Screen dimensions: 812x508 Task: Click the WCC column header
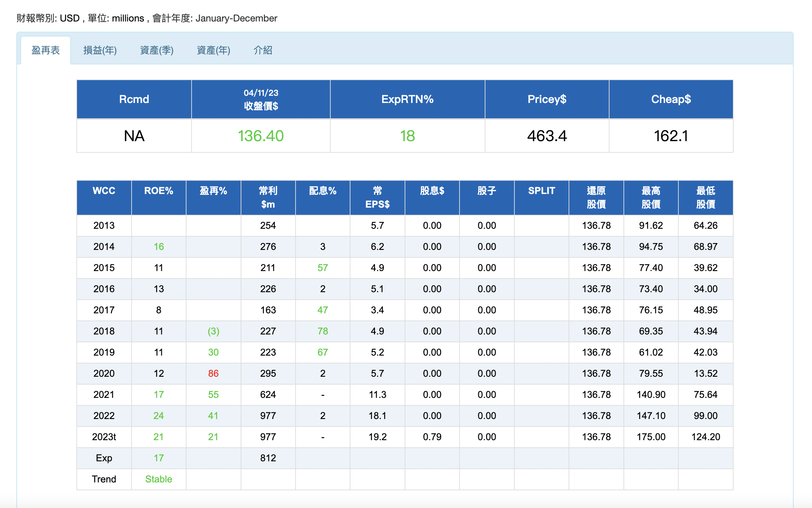click(104, 198)
